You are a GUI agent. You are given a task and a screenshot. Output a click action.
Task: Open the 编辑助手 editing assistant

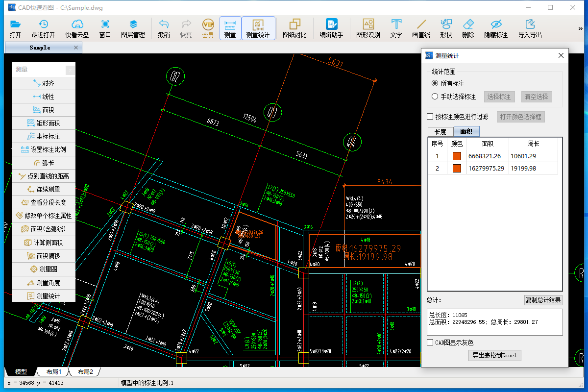[332, 28]
